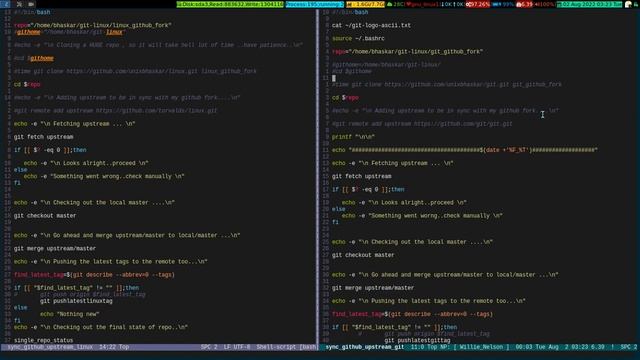Click the '14:22 Top' position in left modeline
Screen dimensions: 640x360
pyautogui.click(x=114, y=347)
